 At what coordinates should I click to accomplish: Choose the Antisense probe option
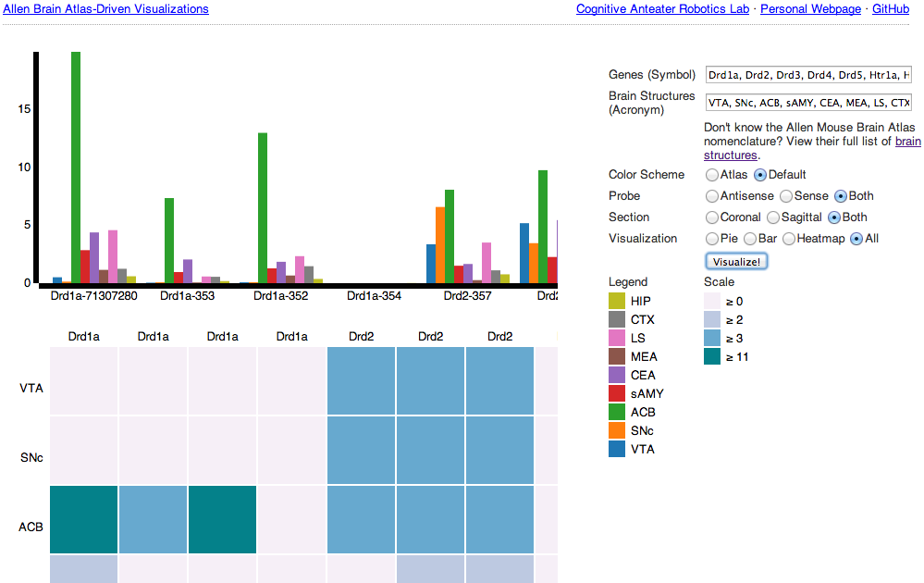712,196
